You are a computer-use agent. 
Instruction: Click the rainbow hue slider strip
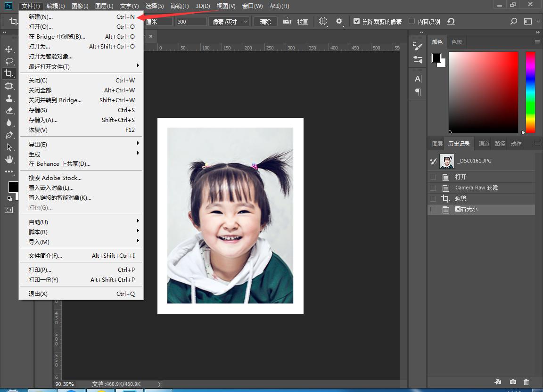pos(530,92)
